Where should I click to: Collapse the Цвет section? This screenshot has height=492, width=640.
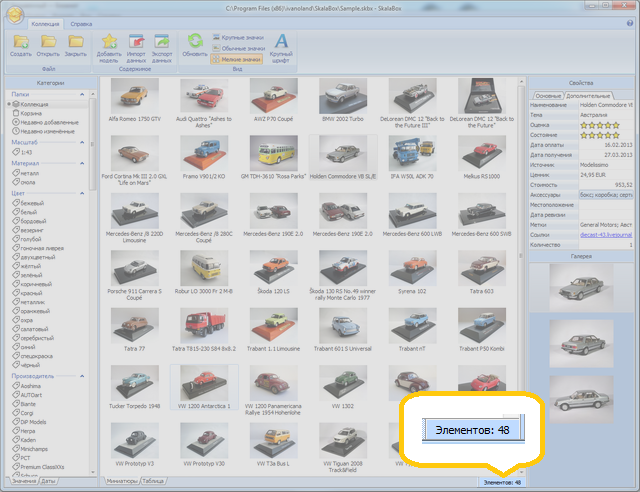tap(82, 193)
